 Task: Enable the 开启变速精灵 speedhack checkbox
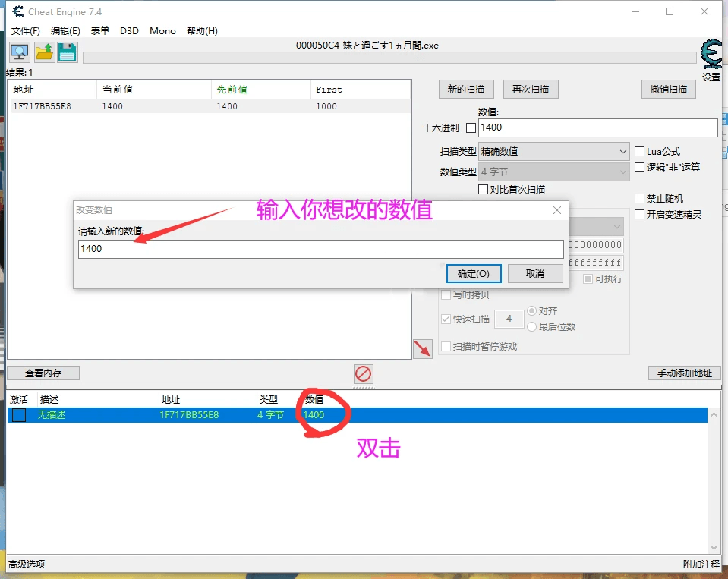[639, 215]
